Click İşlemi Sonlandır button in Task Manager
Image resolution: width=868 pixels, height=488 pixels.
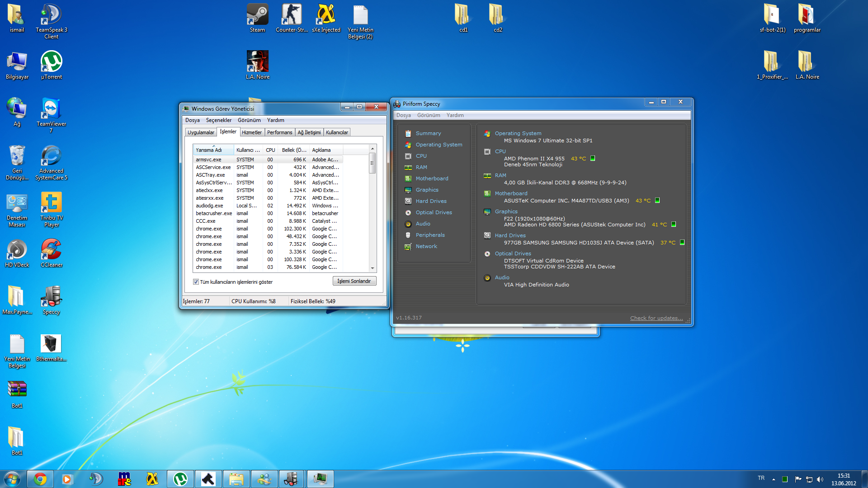(353, 281)
